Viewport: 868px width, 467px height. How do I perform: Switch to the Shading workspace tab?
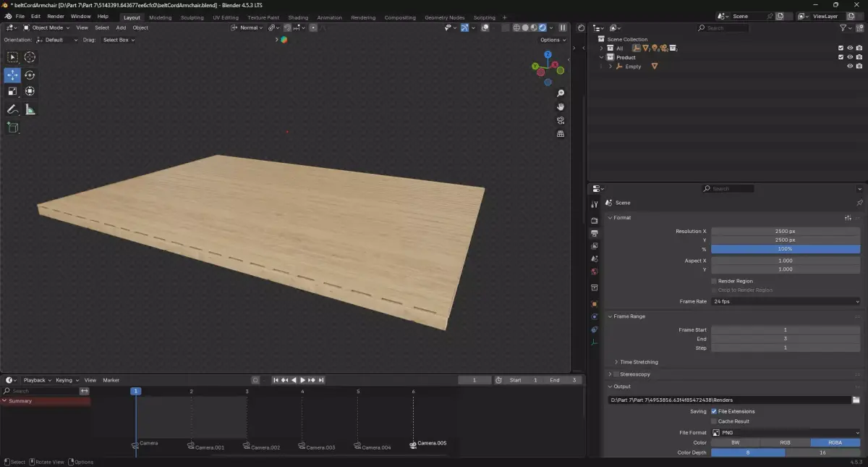coord(298,17)
